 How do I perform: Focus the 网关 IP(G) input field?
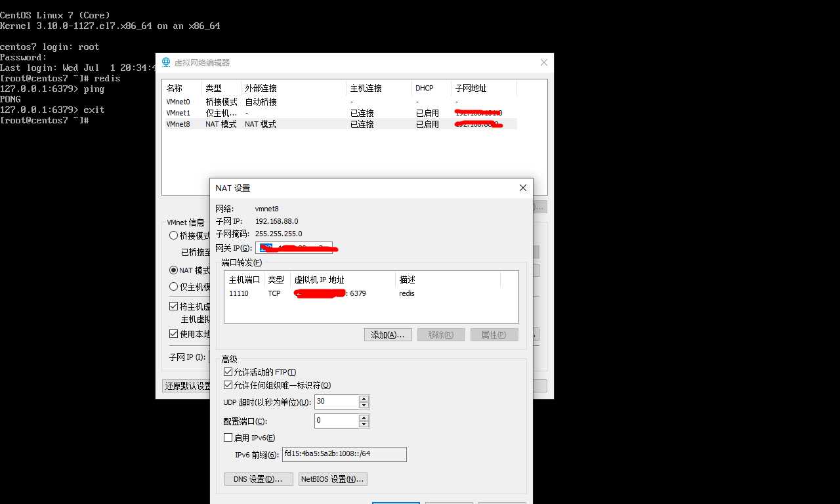294,247
